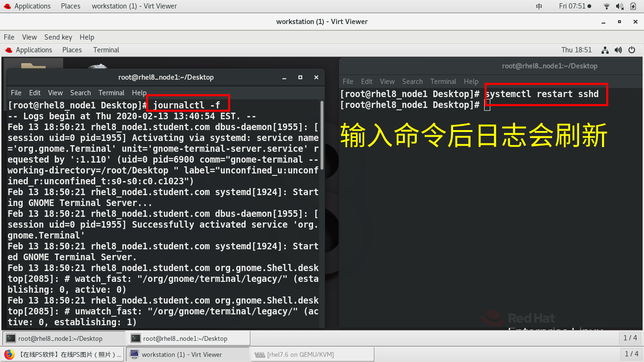Switch to rhel7.6 on QEMU/KVM taskbar item
This screenshot has height=362, width=644.
(x=313, y=354)
